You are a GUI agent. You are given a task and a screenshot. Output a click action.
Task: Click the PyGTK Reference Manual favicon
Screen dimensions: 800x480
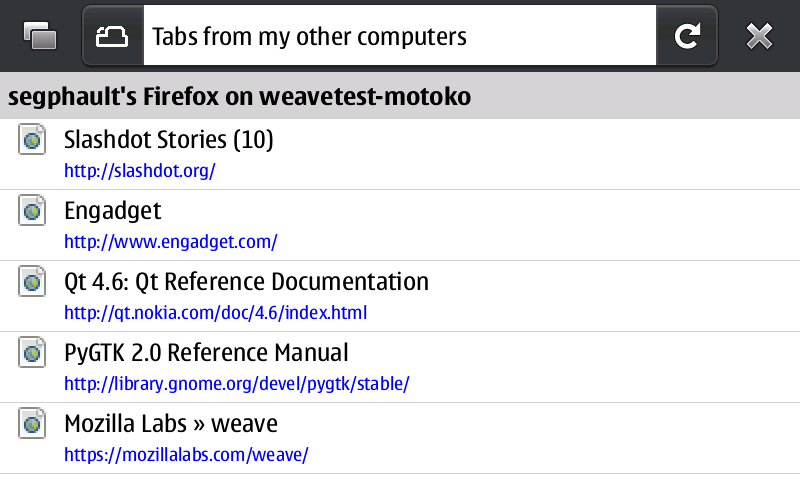coord(32,352)
